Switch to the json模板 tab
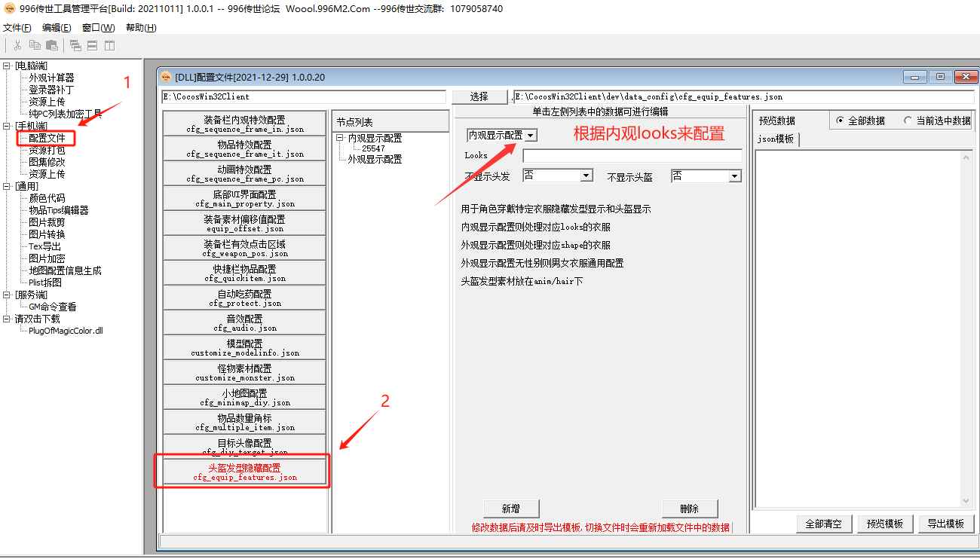The image size is (980, 559). [x=776, y=139]
